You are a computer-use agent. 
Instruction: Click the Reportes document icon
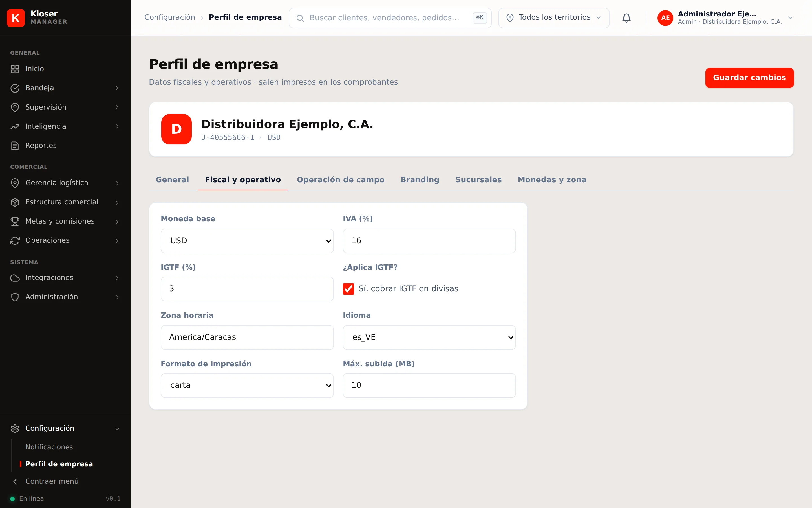click(15, 146)
